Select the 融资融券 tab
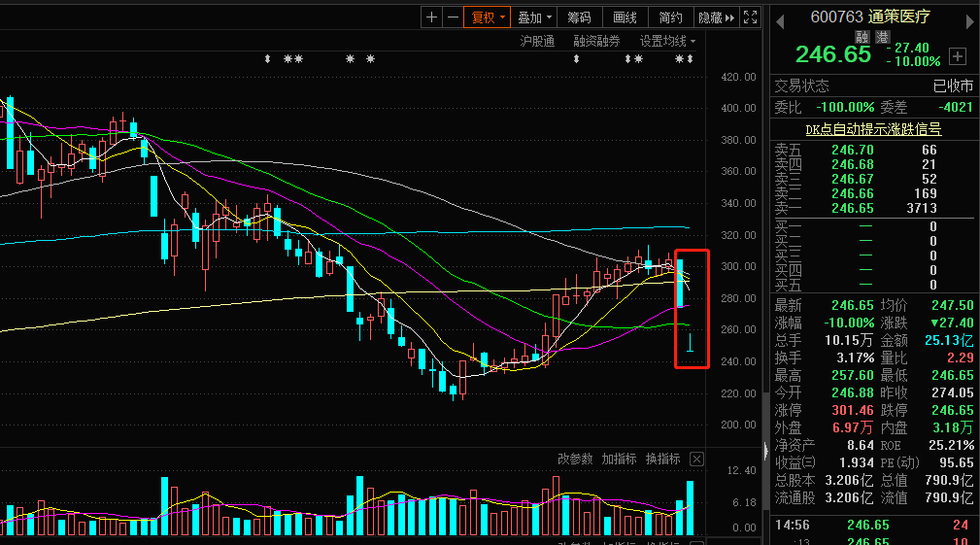This screenshot has height=545, width=980. tap(597, 41)
